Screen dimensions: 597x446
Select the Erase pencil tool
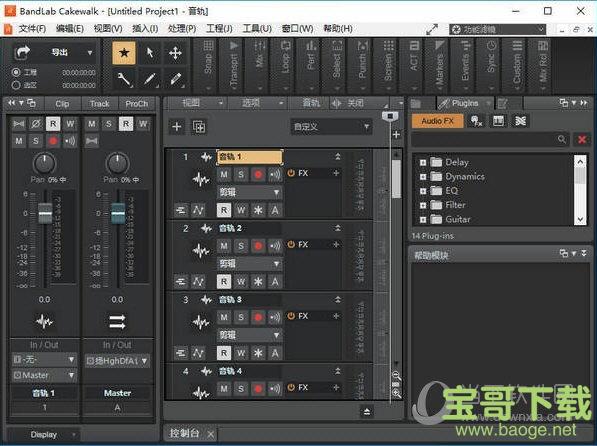[175, 79]
